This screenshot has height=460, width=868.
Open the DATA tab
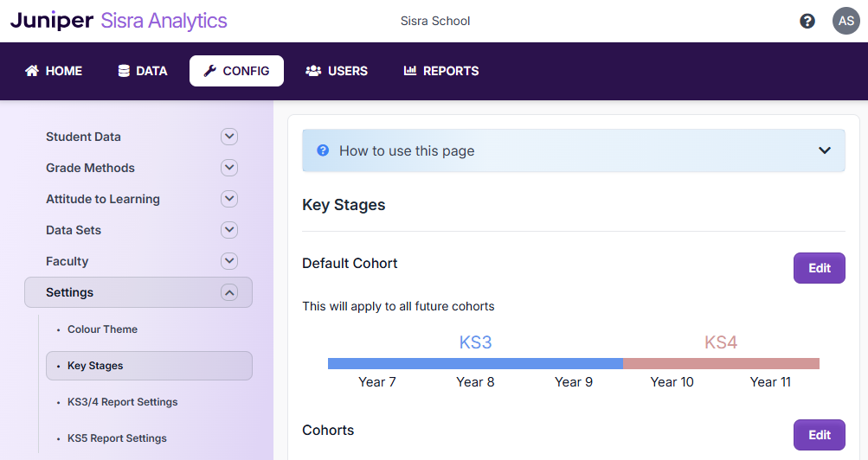point(143,71)
